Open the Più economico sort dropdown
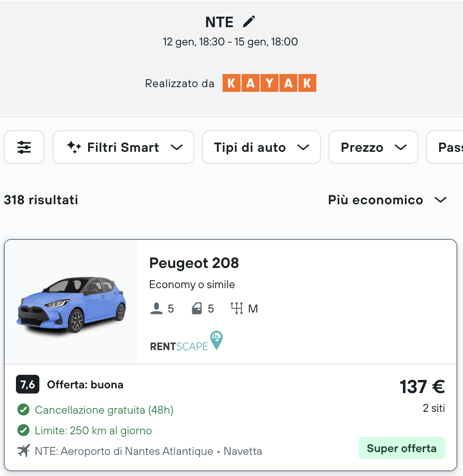Viewport: 463px width, 476px height. click(x=388, y=200)
